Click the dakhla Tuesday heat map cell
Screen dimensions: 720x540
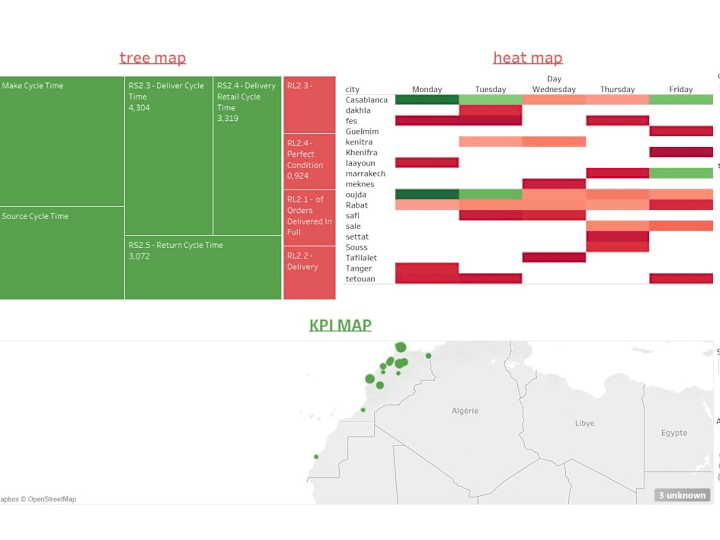pyautogui.click(x=490, y=110)
